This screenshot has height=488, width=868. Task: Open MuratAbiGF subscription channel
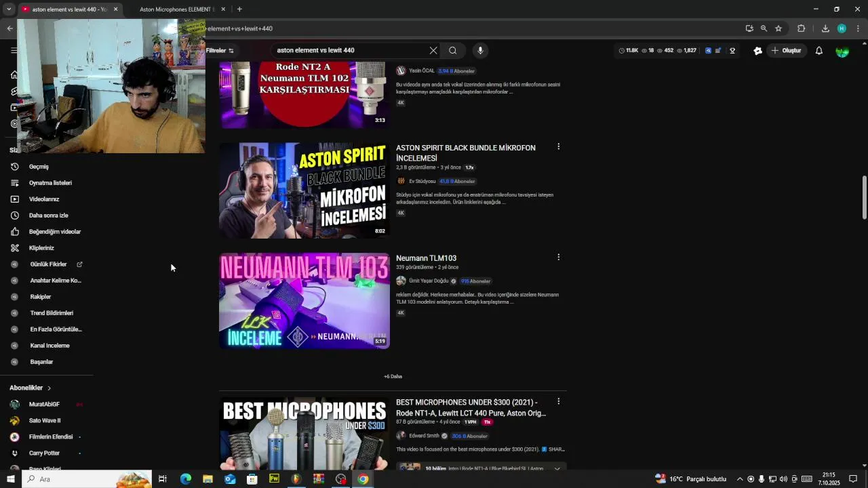tap(44, 405)
